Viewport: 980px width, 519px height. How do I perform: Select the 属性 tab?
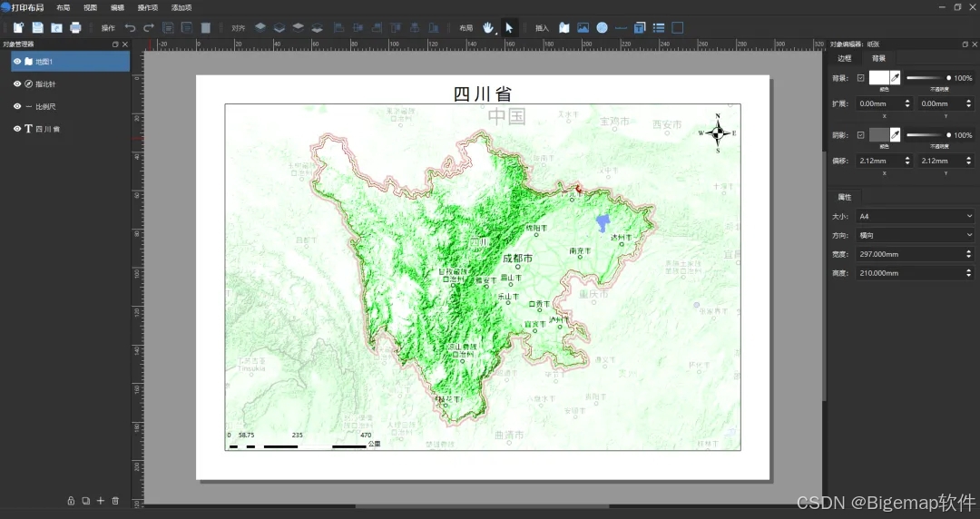point(845,197)
